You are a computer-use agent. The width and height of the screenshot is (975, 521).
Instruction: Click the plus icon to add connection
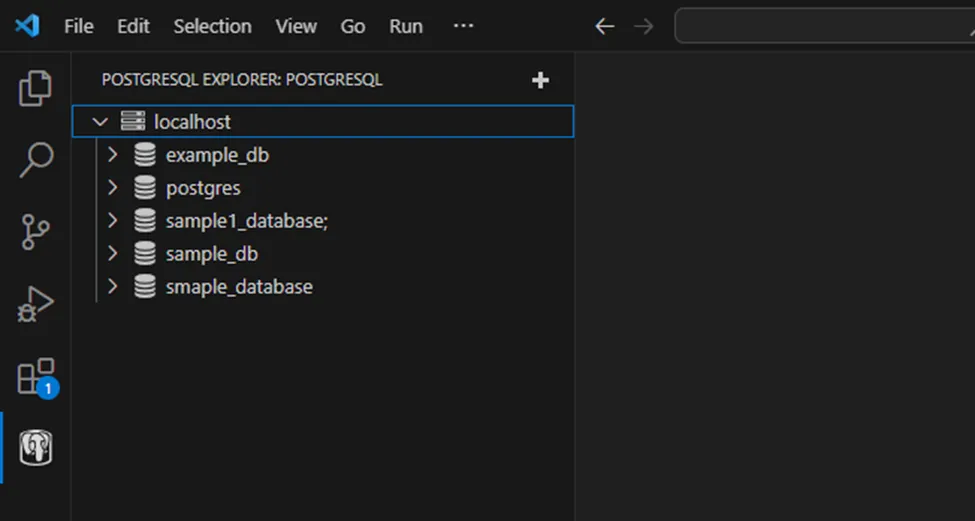(x=541, y=80)
